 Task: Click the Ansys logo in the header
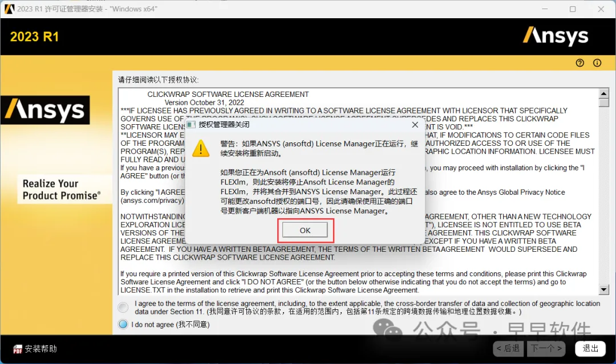[556, 36]
